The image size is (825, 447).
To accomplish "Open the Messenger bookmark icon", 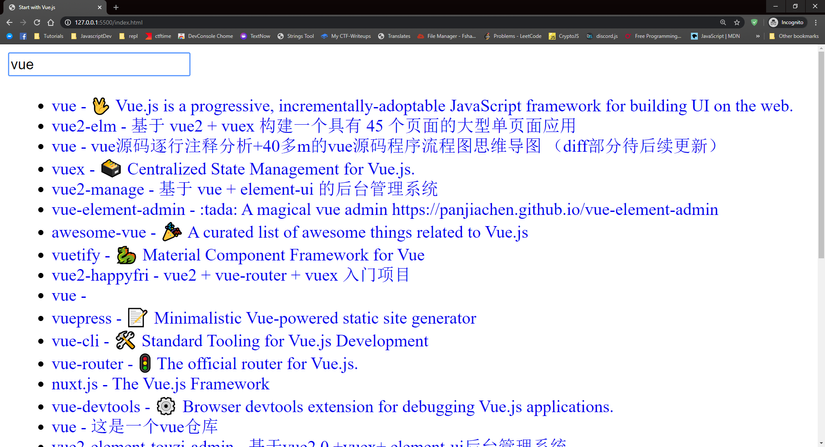I will click(x=9, y=36).
